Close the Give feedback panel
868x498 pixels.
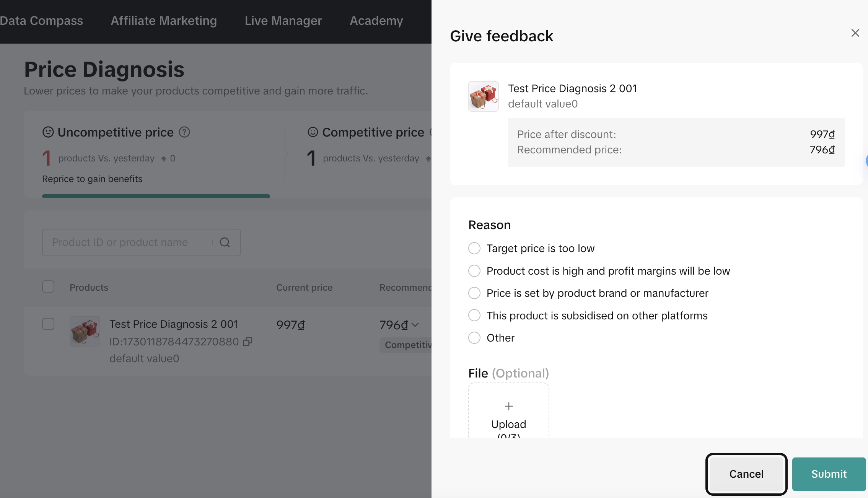click(x=855, y=33)
